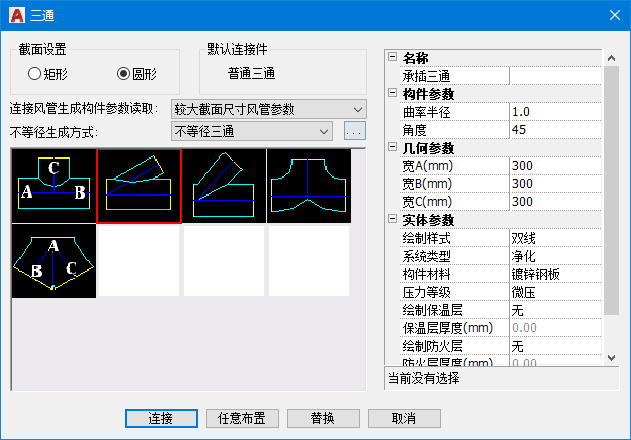This screenshot has height=440, width=631.
Task: Click the AutoCAD icon in title bar
Action: pos(16,15)
